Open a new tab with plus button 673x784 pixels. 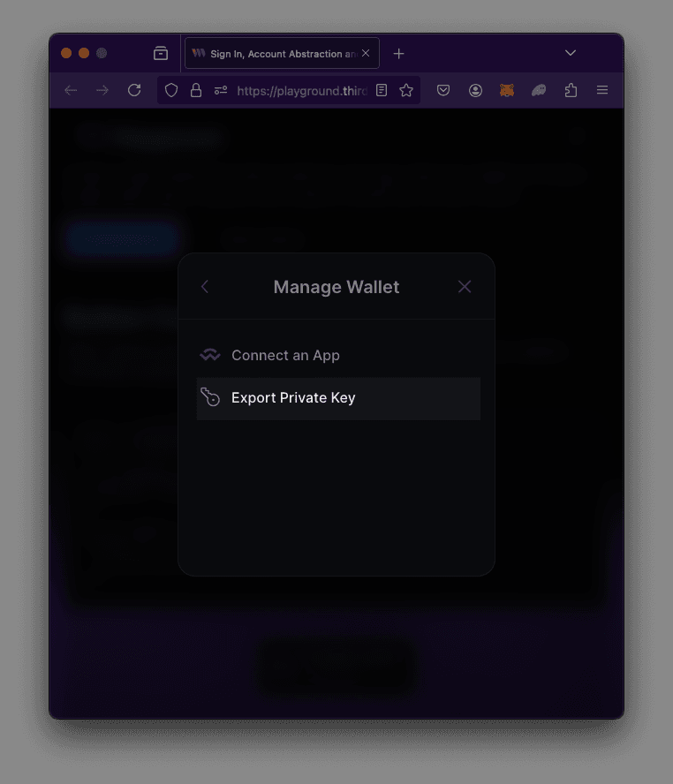click(x=398, y=54)
